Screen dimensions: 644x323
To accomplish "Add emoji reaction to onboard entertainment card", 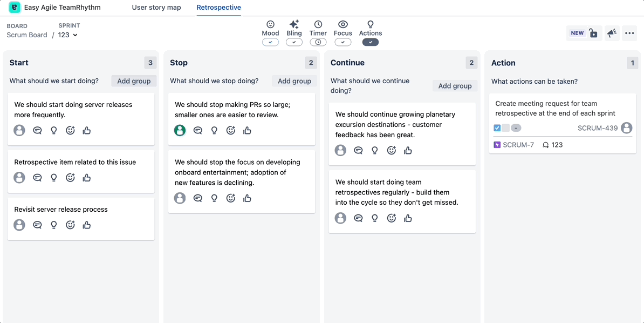I will pos(231,198).
